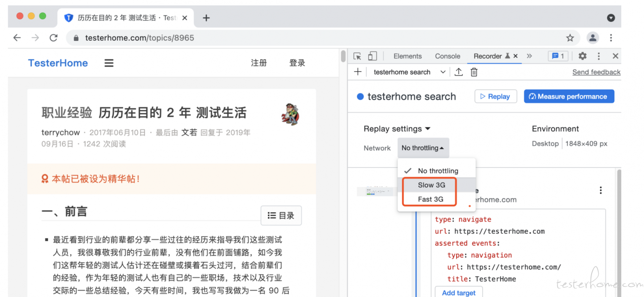
Task: Open a new browser tab
Action: coord(206,18)
